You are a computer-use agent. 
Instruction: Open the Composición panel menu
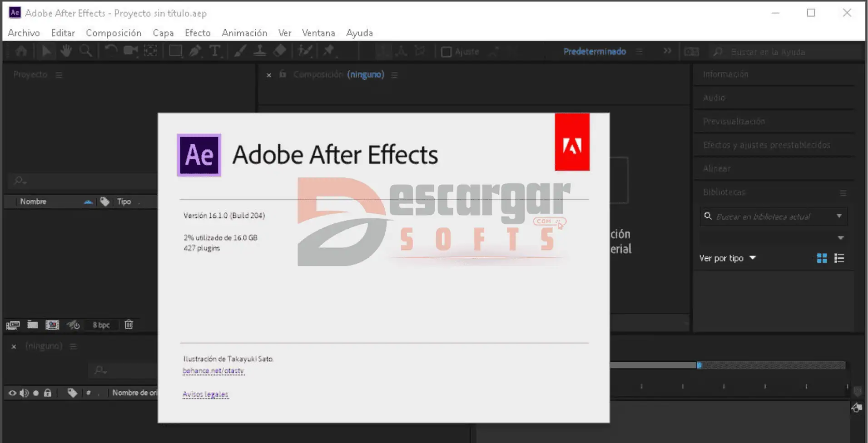pos(394,75)
